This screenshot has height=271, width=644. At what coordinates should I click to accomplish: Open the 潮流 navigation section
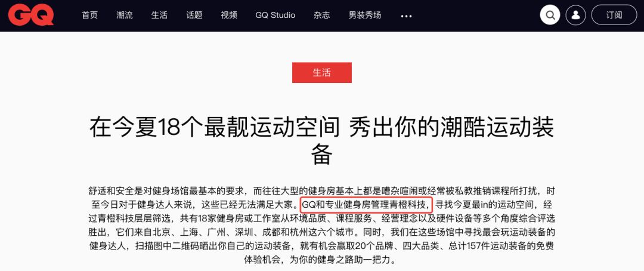click(125, 16)
